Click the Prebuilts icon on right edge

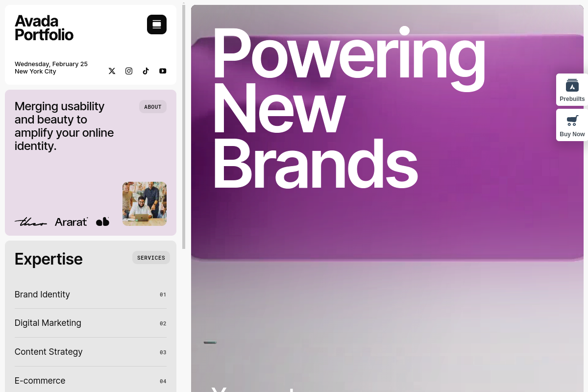pos(572,90)
